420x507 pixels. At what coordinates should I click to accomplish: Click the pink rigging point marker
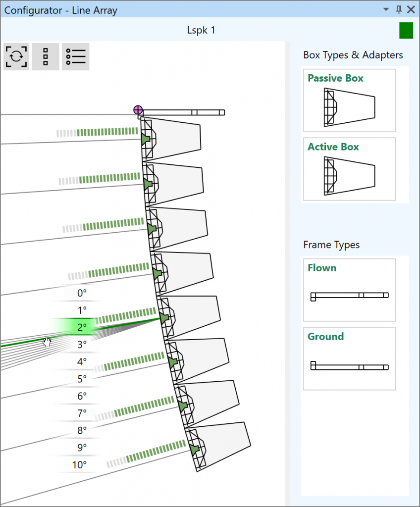coord(138,110)
